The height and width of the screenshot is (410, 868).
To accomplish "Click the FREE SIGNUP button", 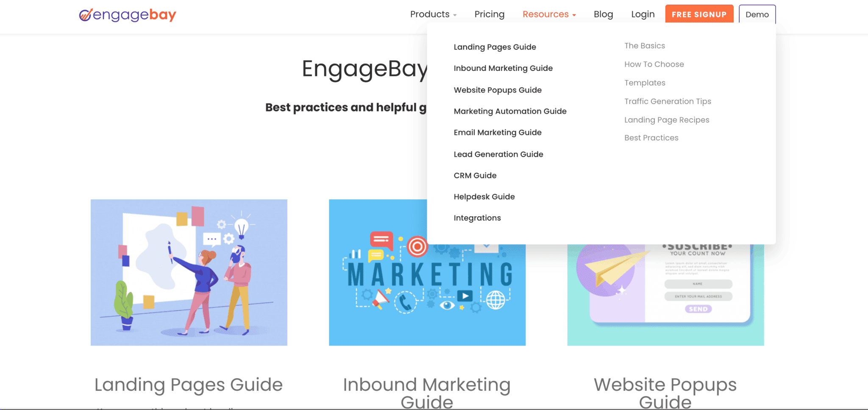I will coord(699,14).
